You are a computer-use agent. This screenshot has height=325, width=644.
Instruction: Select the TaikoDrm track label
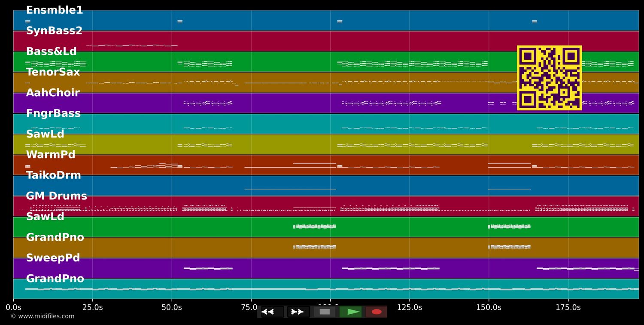(x=53, y=175)
